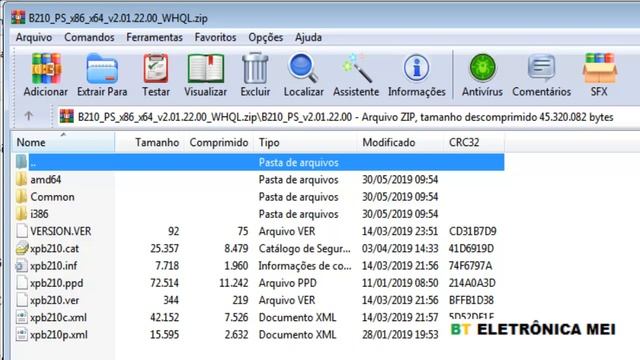Launch the Assistente wizard wand

tap(356, 69)
